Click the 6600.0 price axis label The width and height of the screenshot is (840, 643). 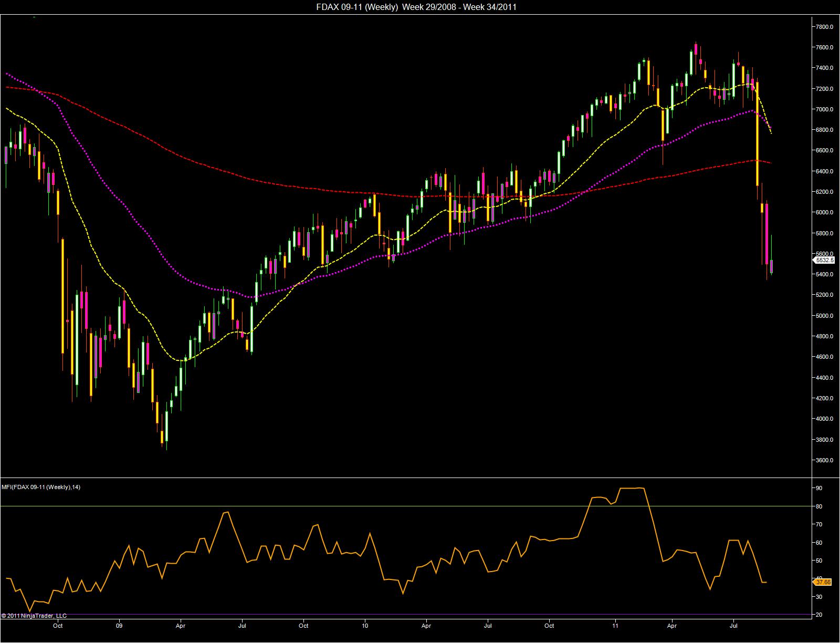tap(825, 151)
